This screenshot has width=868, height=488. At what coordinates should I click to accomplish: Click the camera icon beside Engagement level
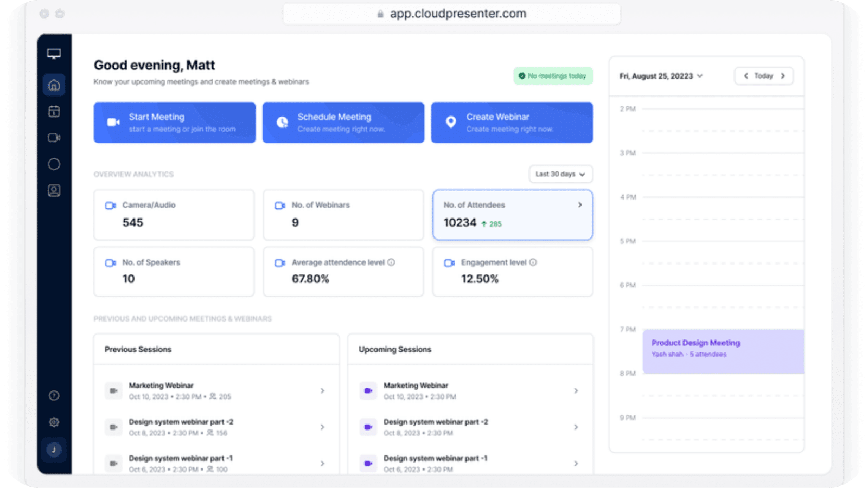point(449,263)
